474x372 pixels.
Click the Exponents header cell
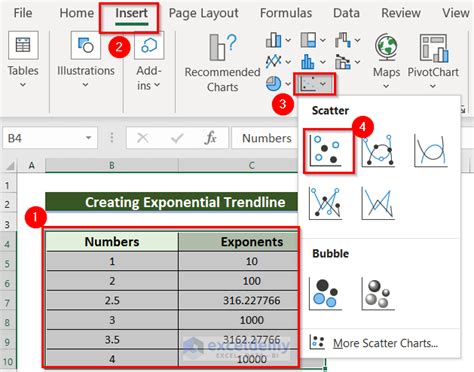(x=238, y=242)
